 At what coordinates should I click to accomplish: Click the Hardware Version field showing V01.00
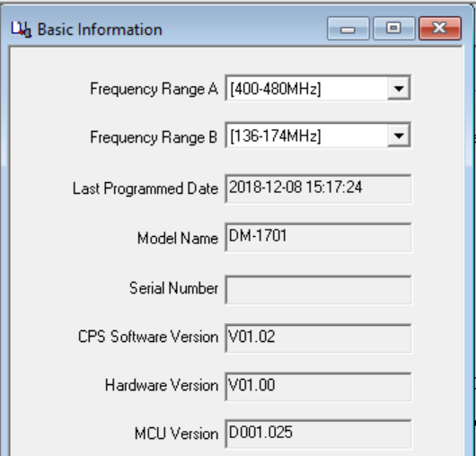(x=318, y=387)
